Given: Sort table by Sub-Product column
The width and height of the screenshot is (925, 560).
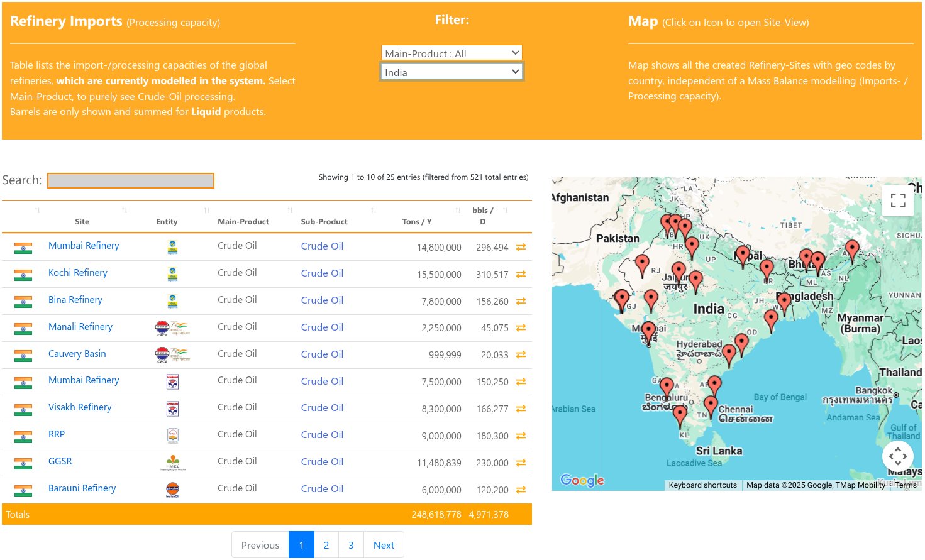Looking at the screenshot, I should click(x=324, y=222).
